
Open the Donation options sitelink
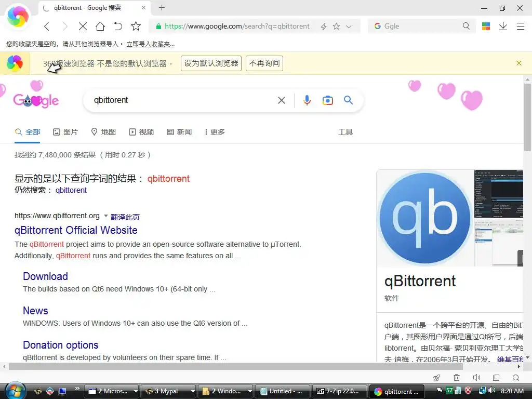[60, 345]
